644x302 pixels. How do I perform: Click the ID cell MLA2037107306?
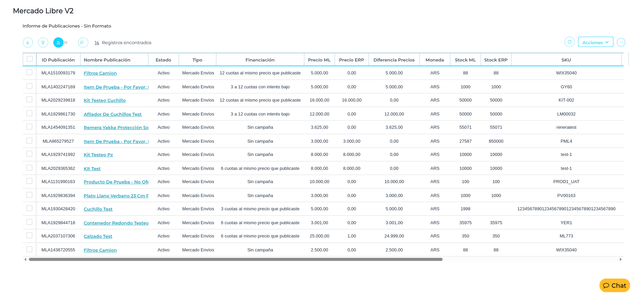tap(58, 236)
